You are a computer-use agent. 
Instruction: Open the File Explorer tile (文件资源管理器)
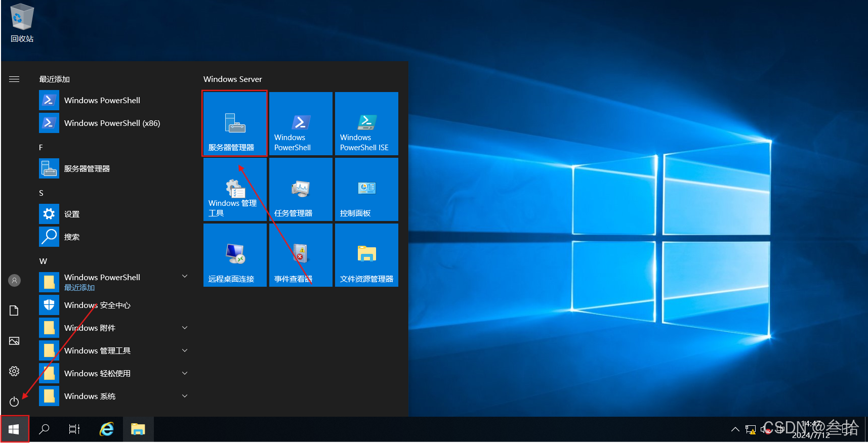coord(366,255)
